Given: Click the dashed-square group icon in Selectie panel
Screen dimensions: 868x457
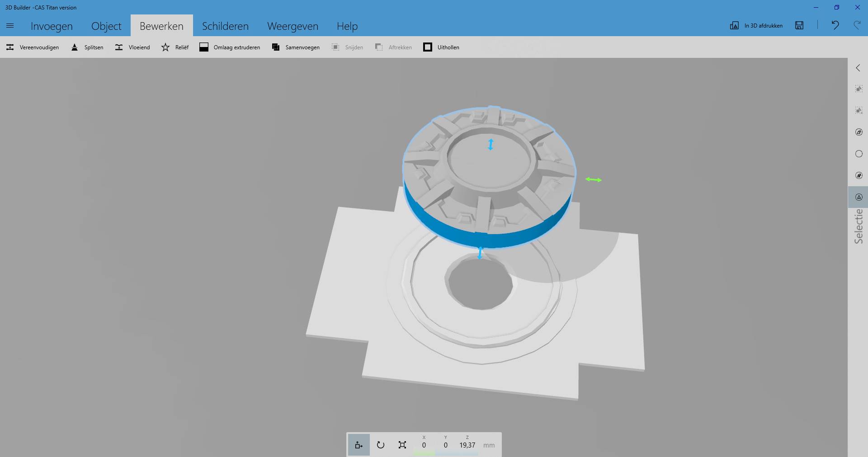Looking at the screenshot, I should [x=859, y=89].
